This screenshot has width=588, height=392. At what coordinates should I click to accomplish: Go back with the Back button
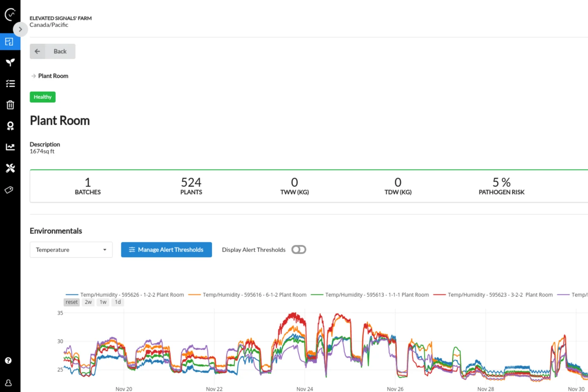52,51
